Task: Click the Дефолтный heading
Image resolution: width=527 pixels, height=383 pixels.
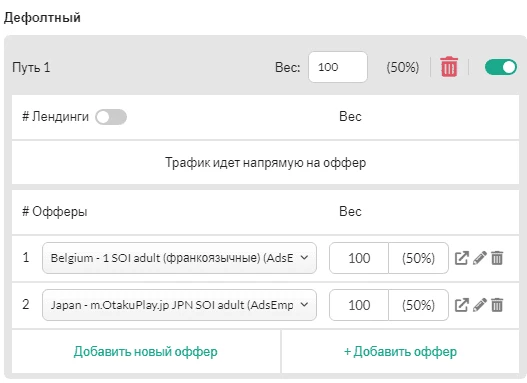Action: pyautogui.click(x=42, y=17)
